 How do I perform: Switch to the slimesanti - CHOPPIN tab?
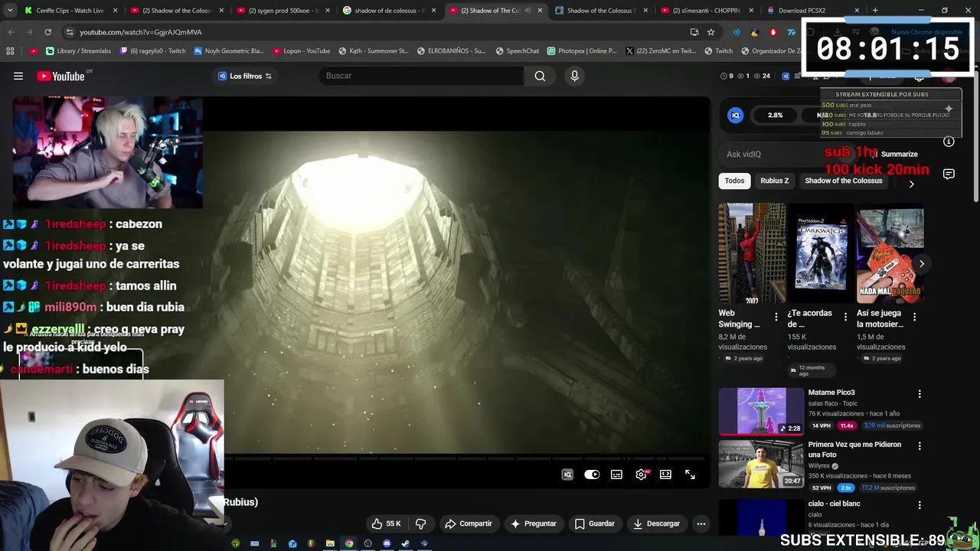[x=707, y=11]
